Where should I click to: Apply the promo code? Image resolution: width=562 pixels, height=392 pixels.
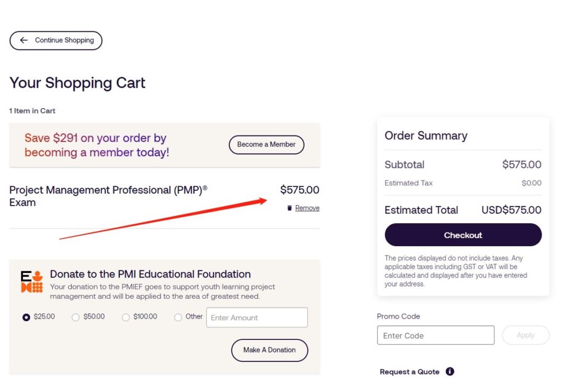(525, 335)
